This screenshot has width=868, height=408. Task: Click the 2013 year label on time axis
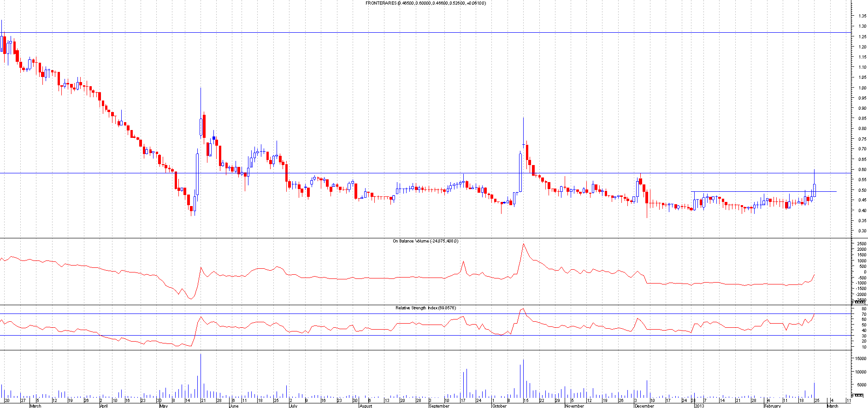pos(699,406)
